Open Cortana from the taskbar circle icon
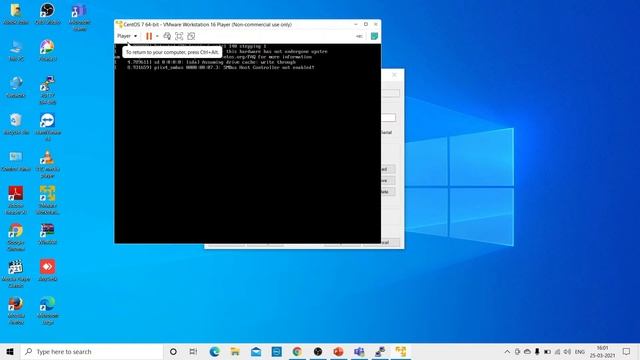 (x=173, y=351)
